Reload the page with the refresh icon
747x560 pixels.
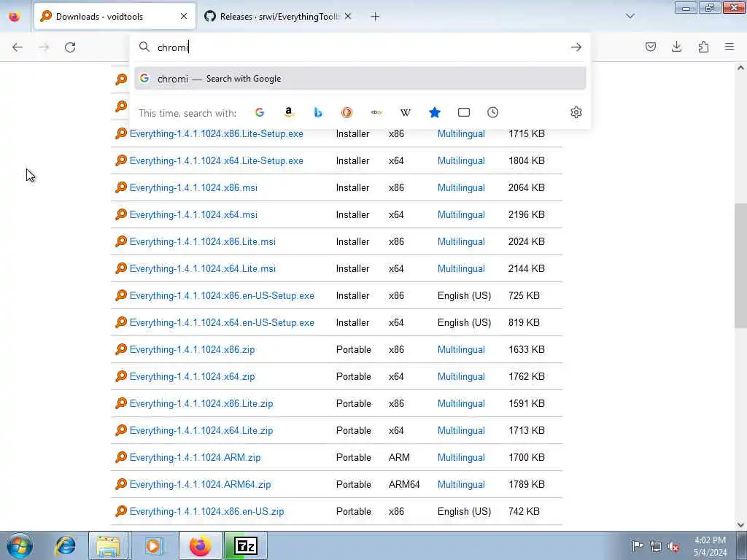tap(70, 47)
